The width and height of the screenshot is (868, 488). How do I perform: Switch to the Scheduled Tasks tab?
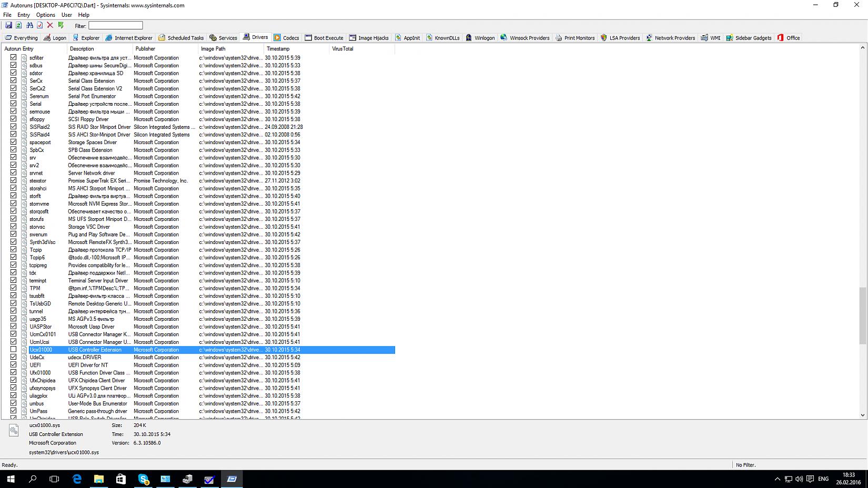point(181,38)
